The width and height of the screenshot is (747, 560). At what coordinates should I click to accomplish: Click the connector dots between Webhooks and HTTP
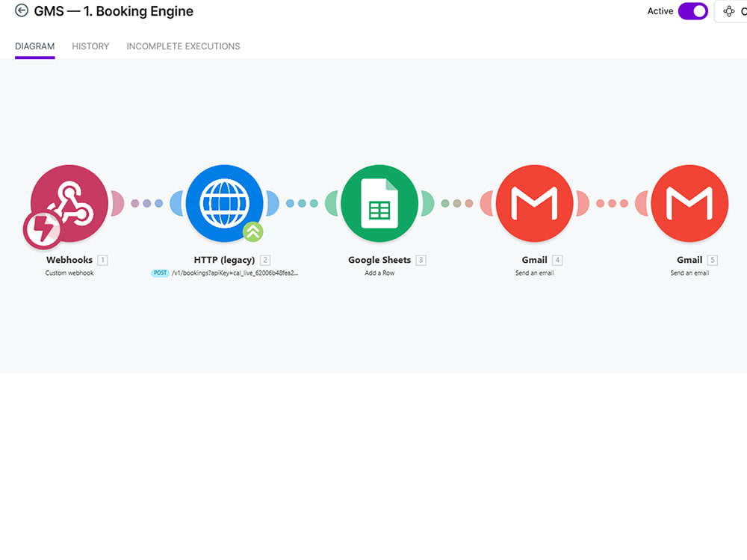pyautogui.click(x=146, y=203)
